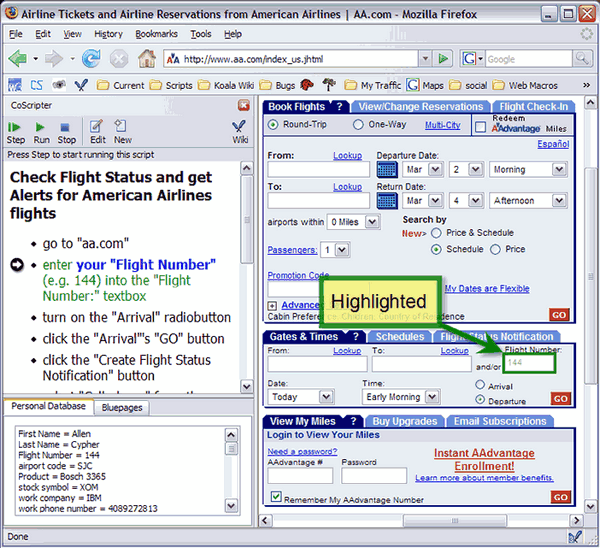The image size is (600, 548).
Task: Open the Home page icon
Action: pyautogui.click(x=147, y=59)
